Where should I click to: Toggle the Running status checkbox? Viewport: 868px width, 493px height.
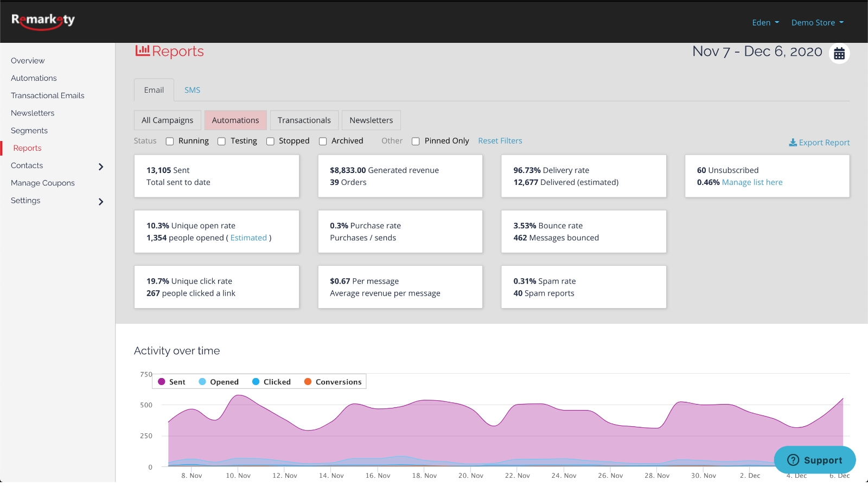(x=170, y=141)
